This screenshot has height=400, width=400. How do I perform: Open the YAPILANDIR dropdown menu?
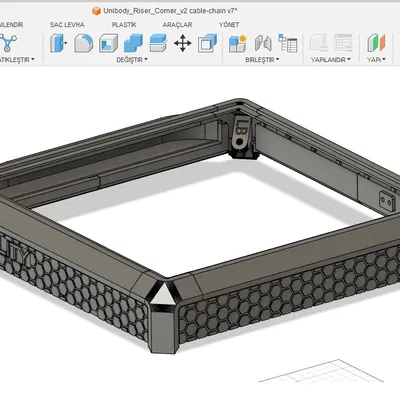point(330,60)
